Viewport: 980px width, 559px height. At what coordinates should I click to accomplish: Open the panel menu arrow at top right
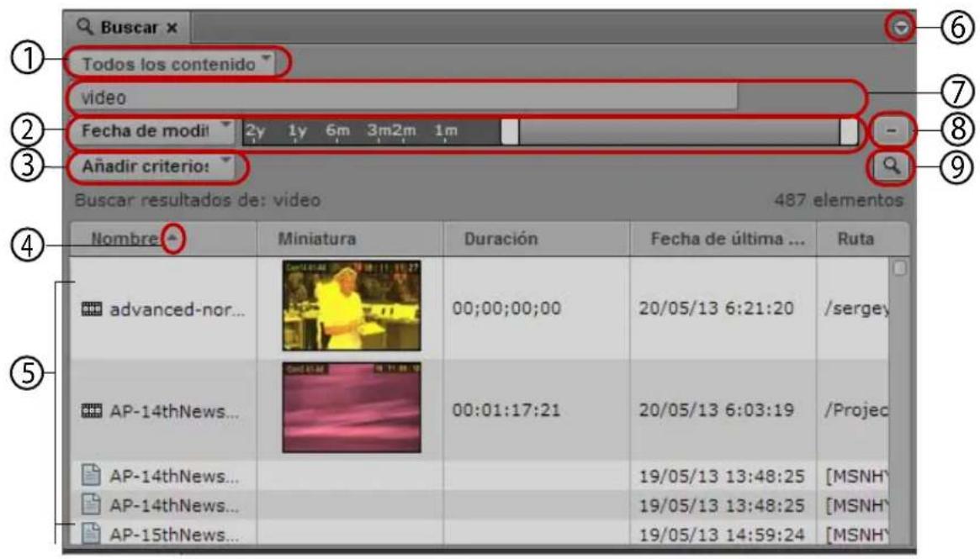(900, 28)
